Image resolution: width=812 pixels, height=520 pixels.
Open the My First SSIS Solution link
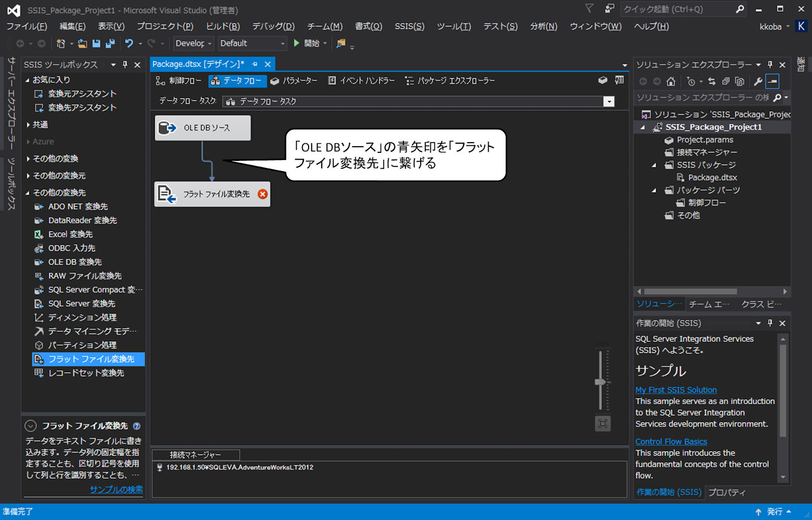[x=676, y=389]
